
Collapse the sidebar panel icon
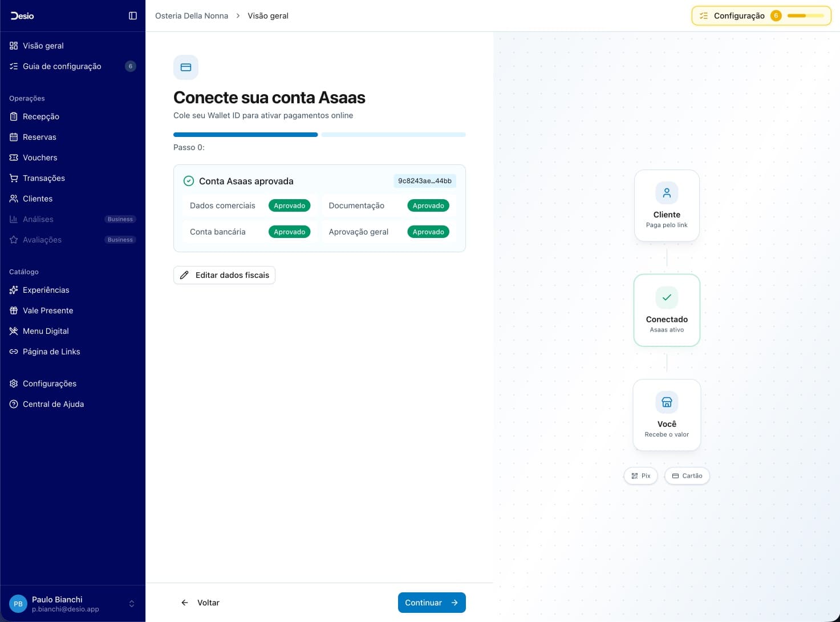pos(133,16)
